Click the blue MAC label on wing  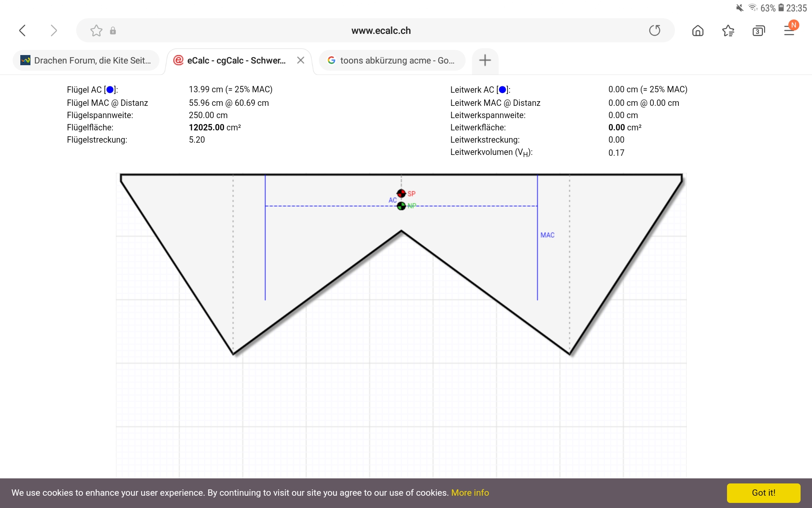click(x=547, y=235)
